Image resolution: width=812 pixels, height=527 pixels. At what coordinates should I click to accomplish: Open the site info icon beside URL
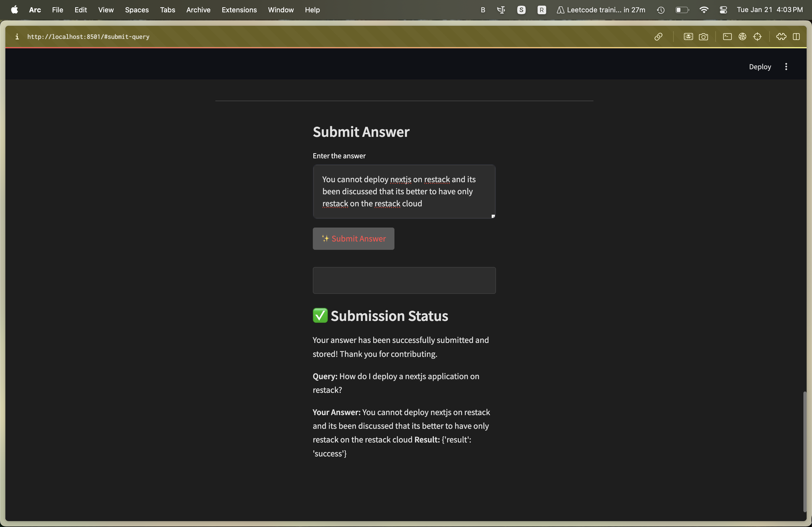[17, 36]
